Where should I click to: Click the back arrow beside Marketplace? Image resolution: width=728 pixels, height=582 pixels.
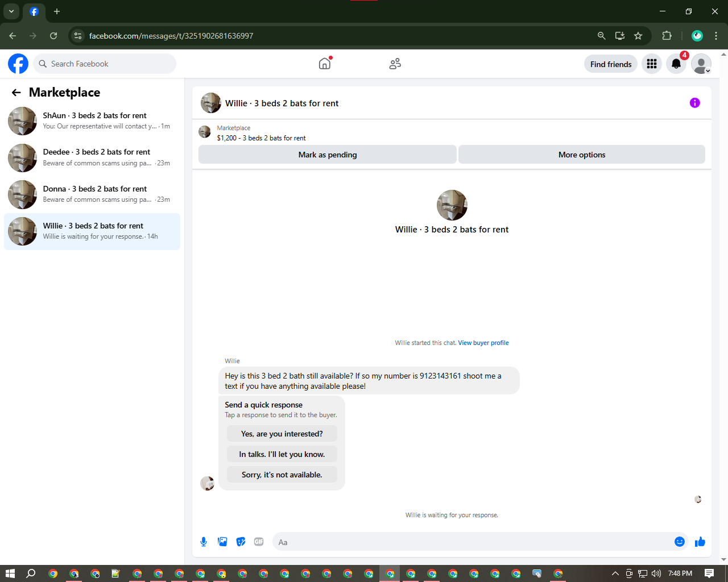(x=16, y=93)
